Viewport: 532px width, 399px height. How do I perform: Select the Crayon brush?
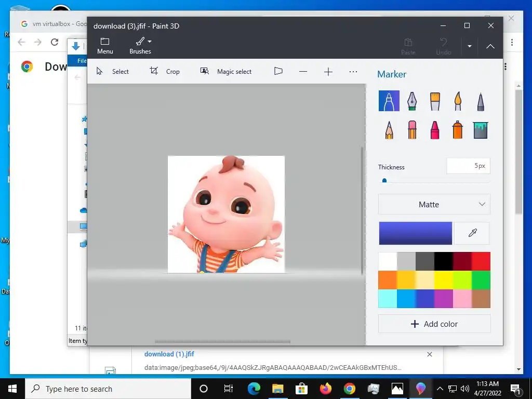tap(435, 130)
